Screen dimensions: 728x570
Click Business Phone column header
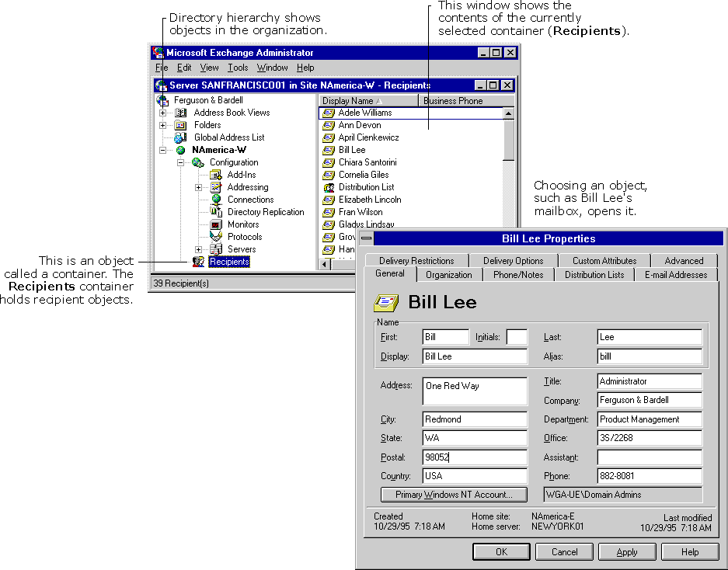point(466,101)
